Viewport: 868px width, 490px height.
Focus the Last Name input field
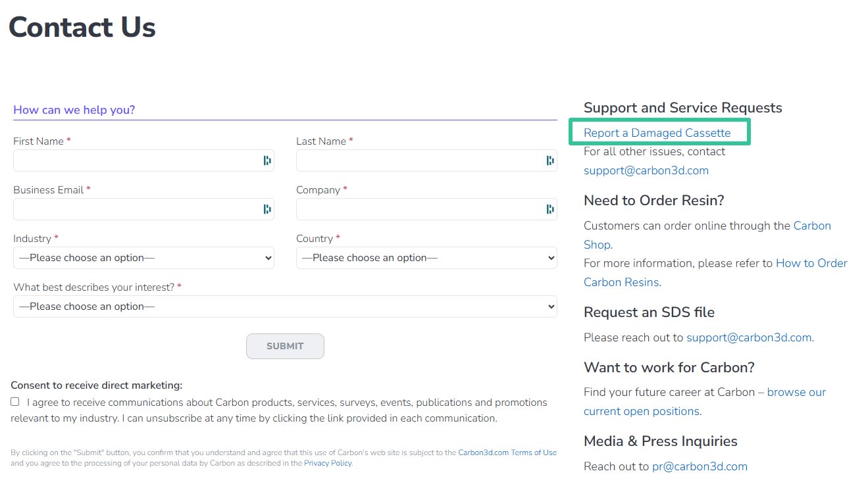click(426, 160)
